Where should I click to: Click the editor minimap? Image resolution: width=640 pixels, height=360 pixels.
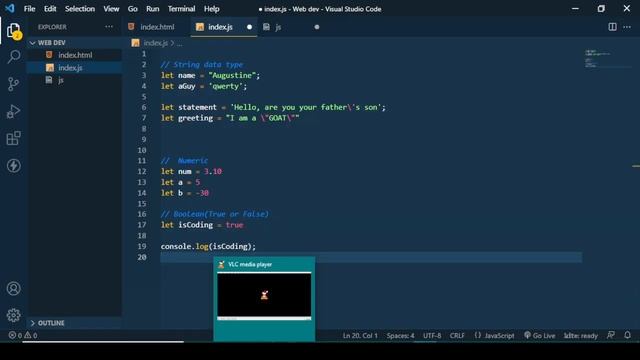pyautogui.click(x=607, y=58)
